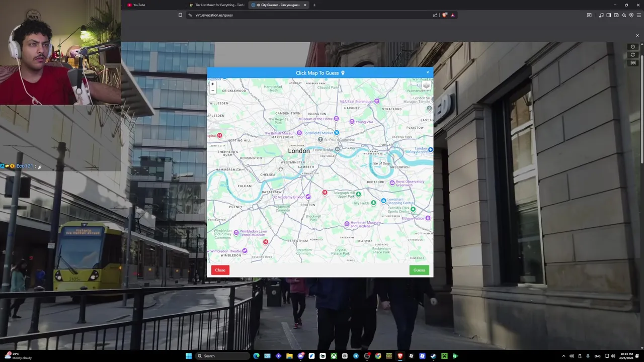The height and width of the screenshot is (362, 644).
Task: Toggle the browser sidebar panel
Action: (x=609, y=15)
